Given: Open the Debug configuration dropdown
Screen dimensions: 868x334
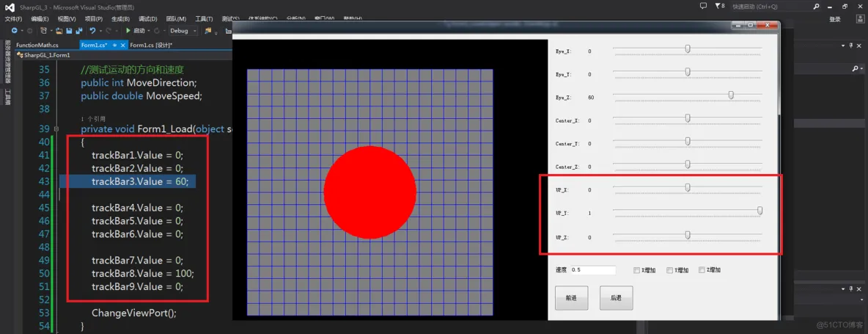Looking at the screenshot, I should [183, 31].
